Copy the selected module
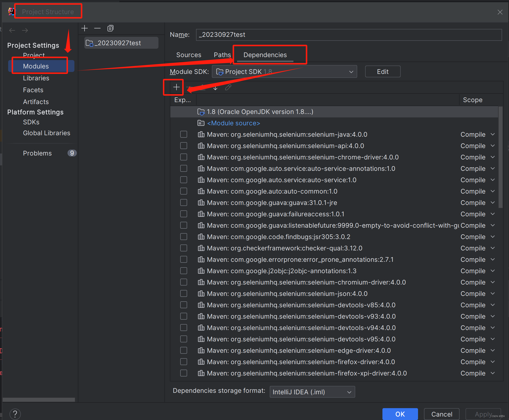 (110, 28)
